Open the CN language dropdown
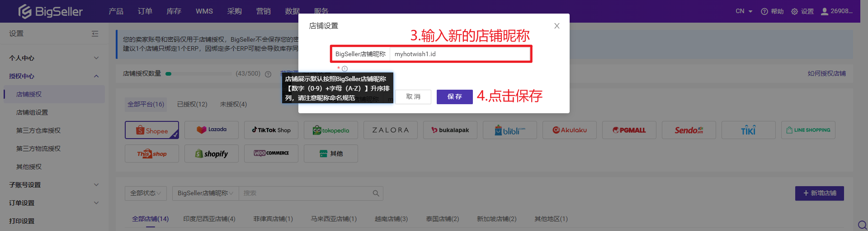Screen dimensions: 868x231 coord(744,11)
